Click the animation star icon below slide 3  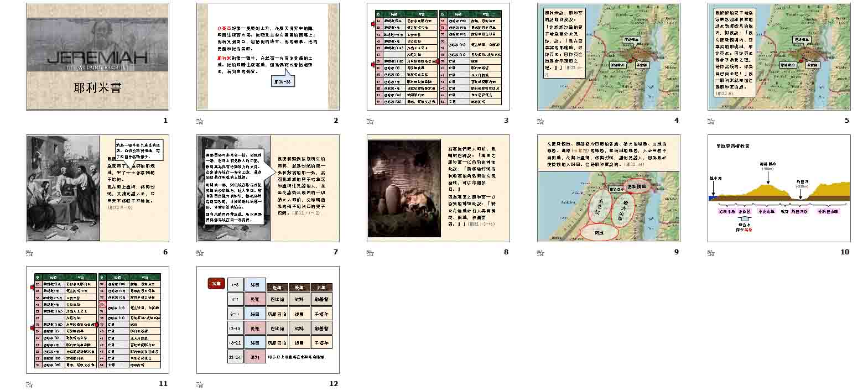point(370,121)
